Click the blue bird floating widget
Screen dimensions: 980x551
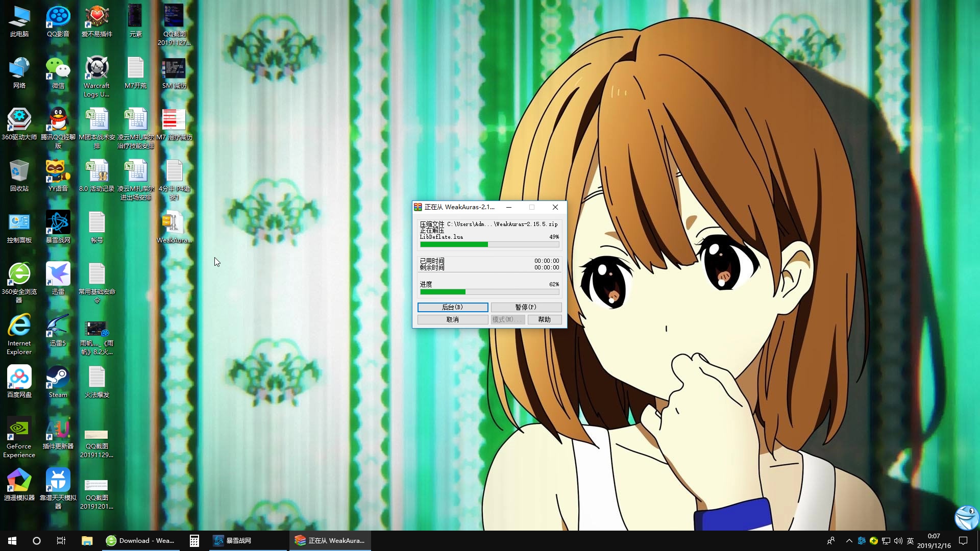click(967, 518)
